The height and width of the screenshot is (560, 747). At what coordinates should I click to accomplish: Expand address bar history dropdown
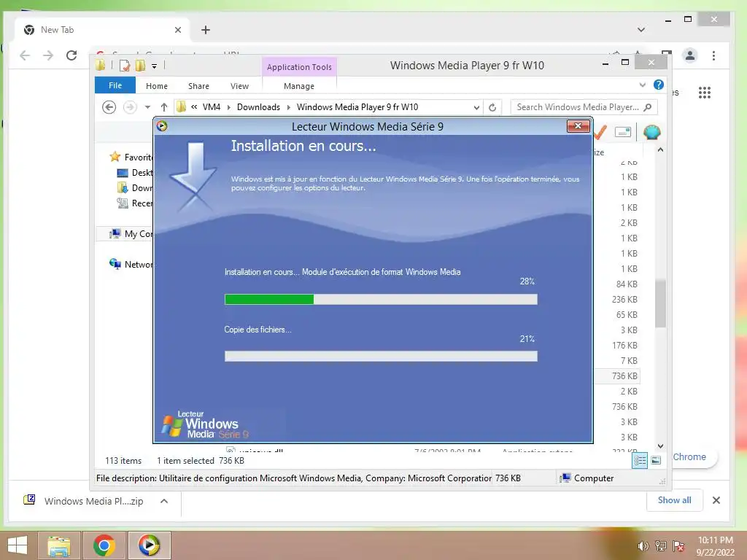click(x=476, y=108)
